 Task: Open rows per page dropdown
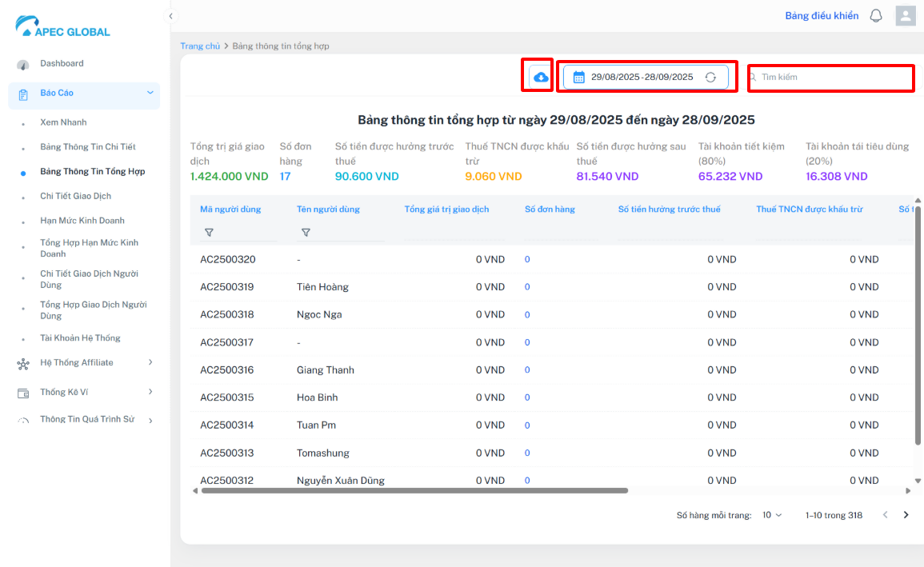[772, 515]
